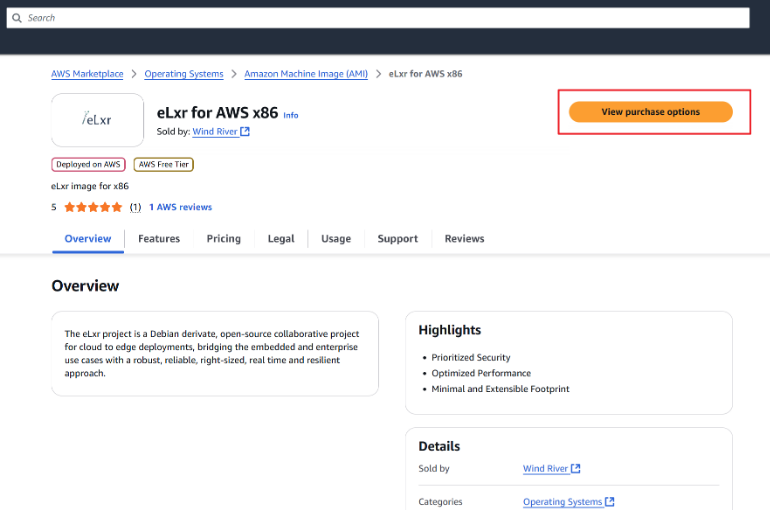This screenshot has height=510, width=770.
Task: Go to AWS Marketplace breadcrumb
Action: pyautogui.click(x=87, y=74)
